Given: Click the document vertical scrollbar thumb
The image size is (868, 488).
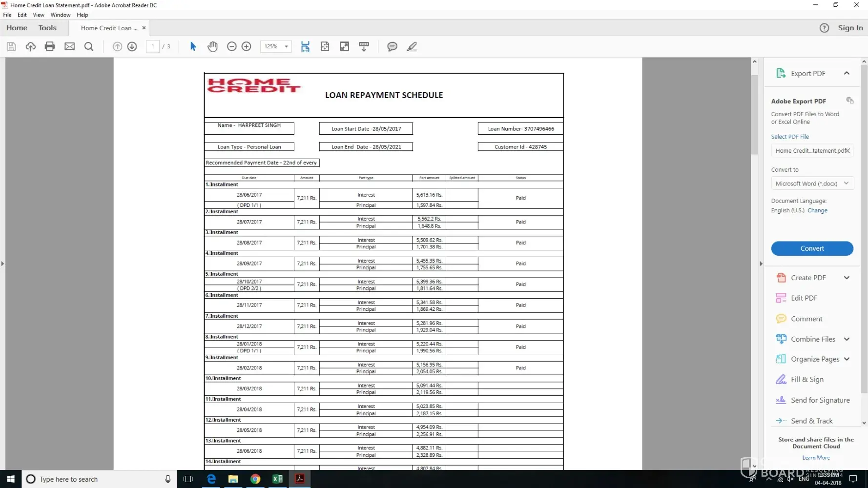Looking at the screenshot, I should coord(755,115).
